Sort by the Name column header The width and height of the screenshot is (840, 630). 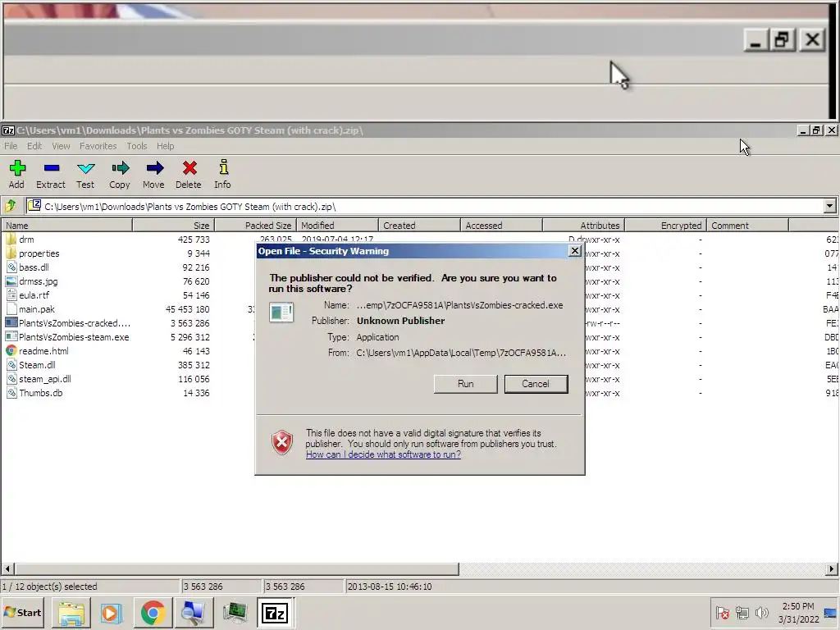click(67, 225)
